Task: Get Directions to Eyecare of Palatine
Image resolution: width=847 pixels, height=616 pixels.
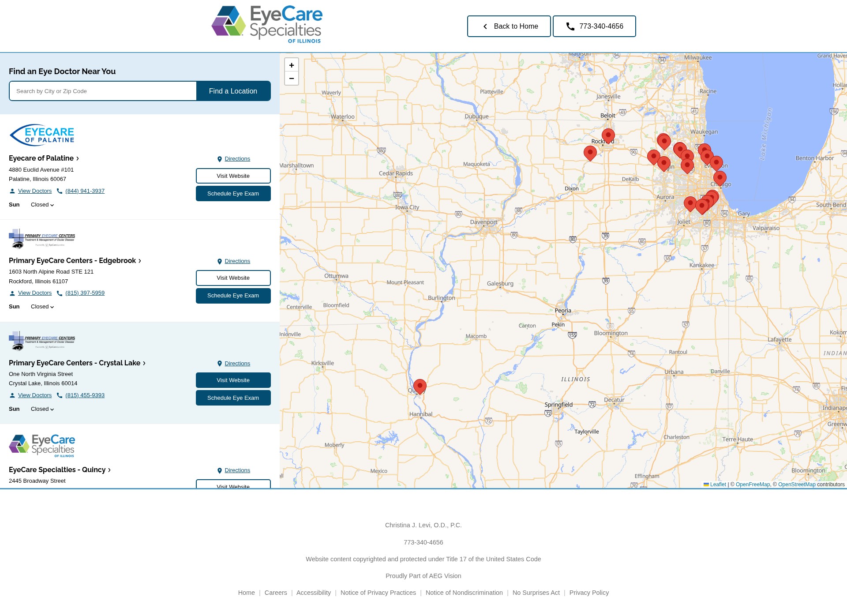Action: pyautogui.click(x=237, y=159)
